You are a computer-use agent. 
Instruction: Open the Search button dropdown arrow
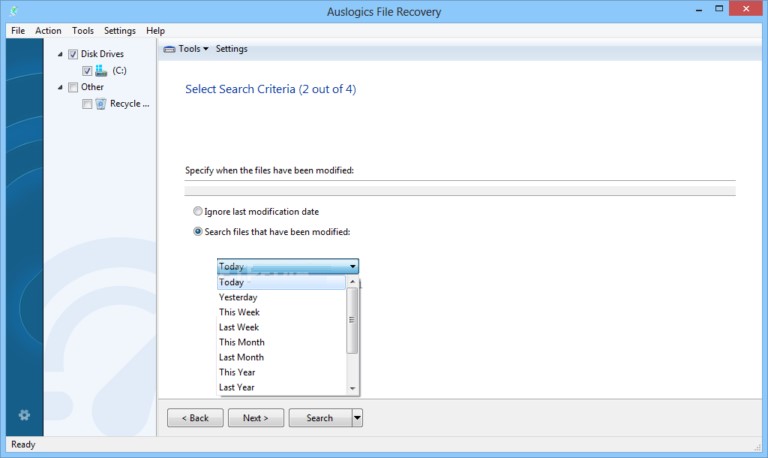tap(357, 418)
